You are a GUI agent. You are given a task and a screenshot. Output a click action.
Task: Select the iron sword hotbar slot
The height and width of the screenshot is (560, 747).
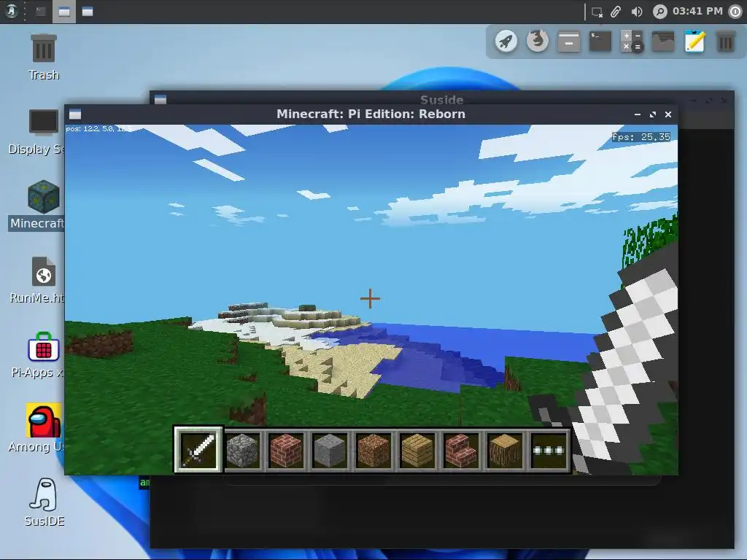pos(198,449)
